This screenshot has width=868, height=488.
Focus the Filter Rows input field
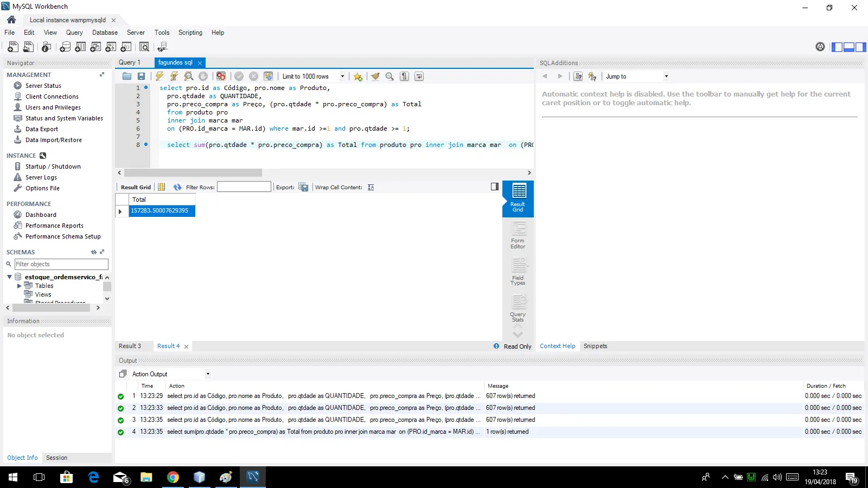tap(244, 187)
